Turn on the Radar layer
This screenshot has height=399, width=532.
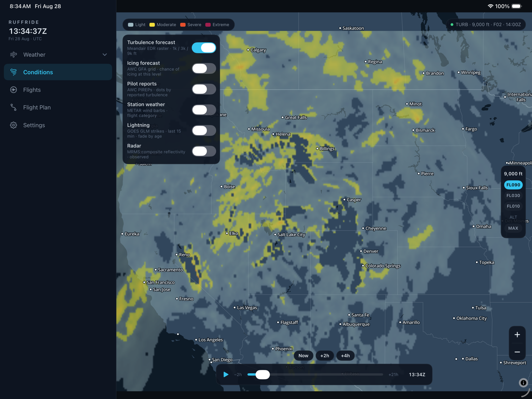204,151
